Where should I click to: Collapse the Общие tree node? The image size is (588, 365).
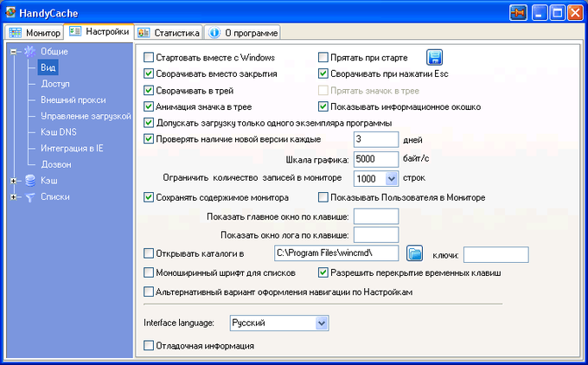coord(14,52)
